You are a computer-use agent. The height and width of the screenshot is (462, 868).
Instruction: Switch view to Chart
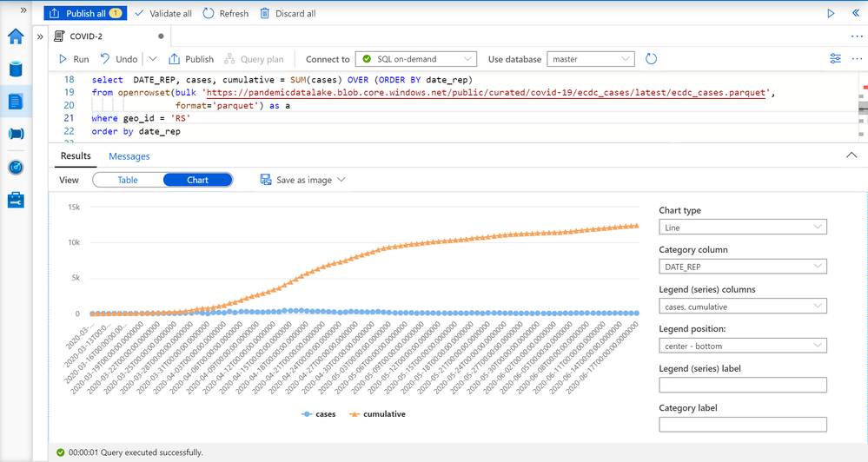pos(197,180)
